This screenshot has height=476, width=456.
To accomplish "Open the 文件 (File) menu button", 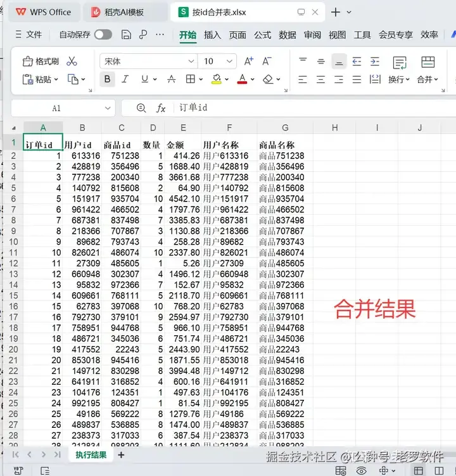I will pyautogui.click(x=28, y=35).
